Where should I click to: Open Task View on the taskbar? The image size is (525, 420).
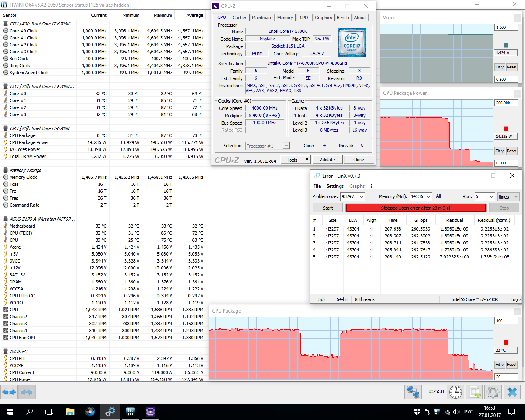(x=49, y=412)
